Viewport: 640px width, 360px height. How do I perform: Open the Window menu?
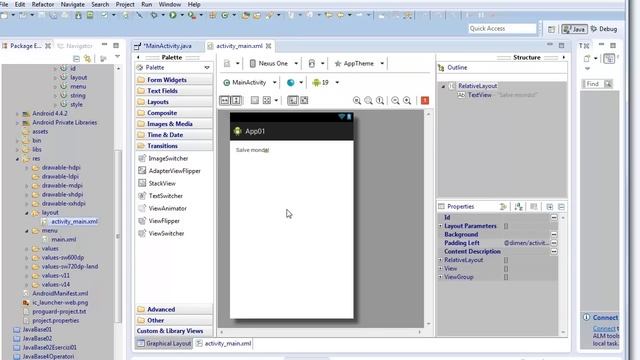tap(170, 4)
